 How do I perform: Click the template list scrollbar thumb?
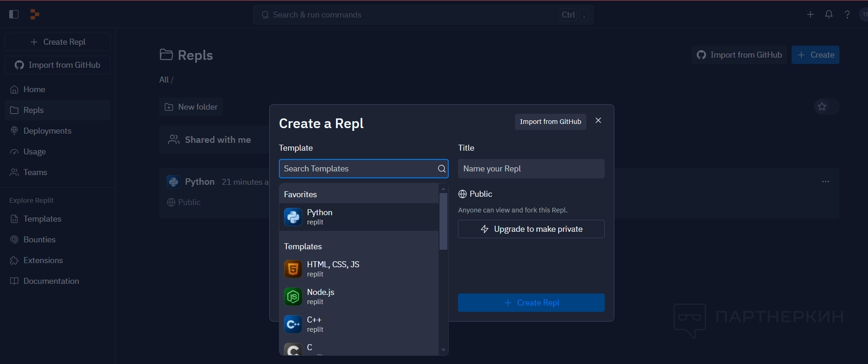444,221
